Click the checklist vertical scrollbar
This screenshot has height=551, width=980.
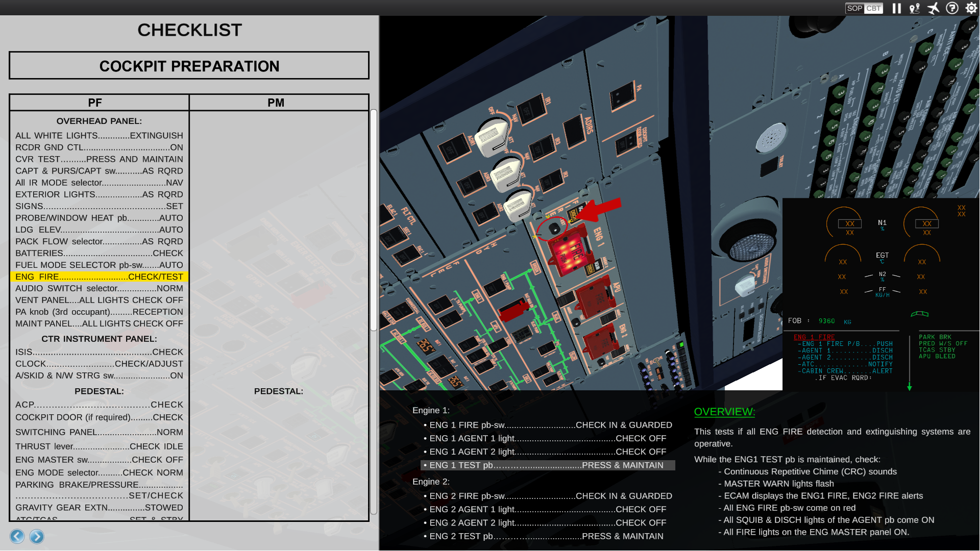374,219
